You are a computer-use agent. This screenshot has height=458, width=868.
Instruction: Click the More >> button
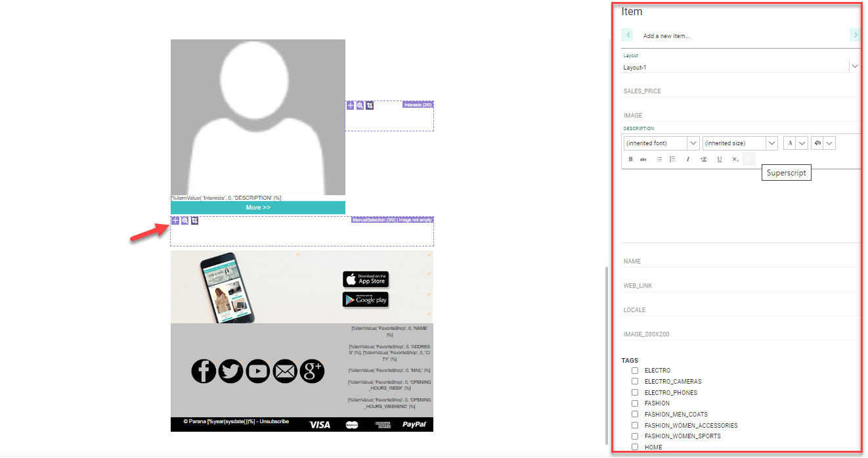pyautogui.click(x=258, y=208)
